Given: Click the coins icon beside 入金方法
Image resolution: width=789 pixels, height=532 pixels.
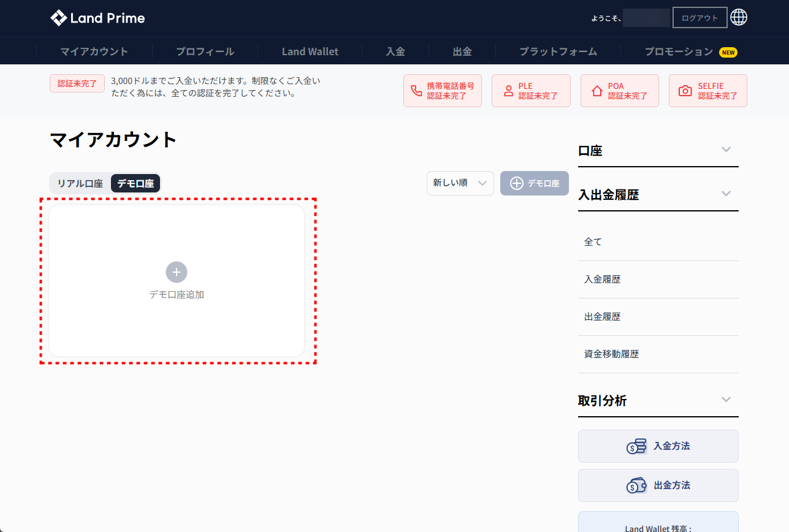Looking at the screenshot, I should tap(636, 446).
